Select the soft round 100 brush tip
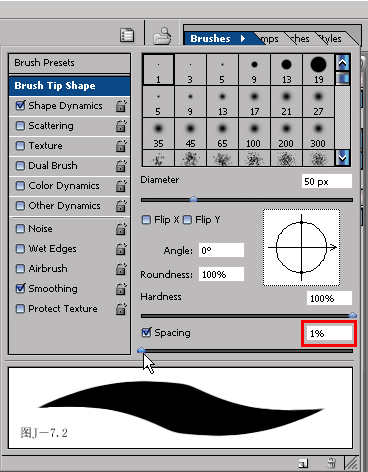The width and height of the screenshot is (368, 472). pos(254,134)
